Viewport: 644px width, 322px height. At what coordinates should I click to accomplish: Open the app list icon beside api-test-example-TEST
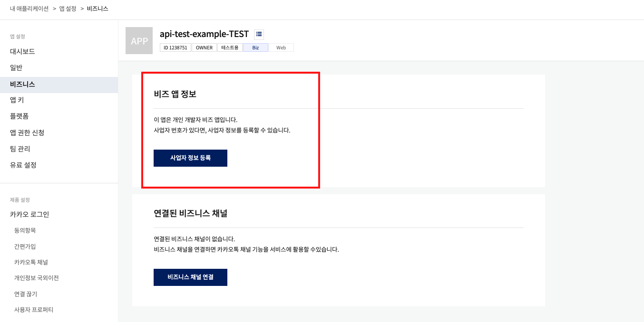259,34
